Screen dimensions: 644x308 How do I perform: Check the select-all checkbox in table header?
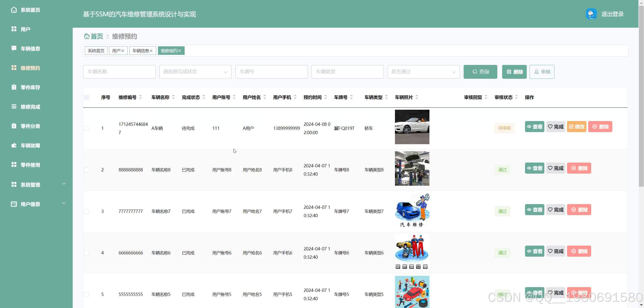coord(87,97)
